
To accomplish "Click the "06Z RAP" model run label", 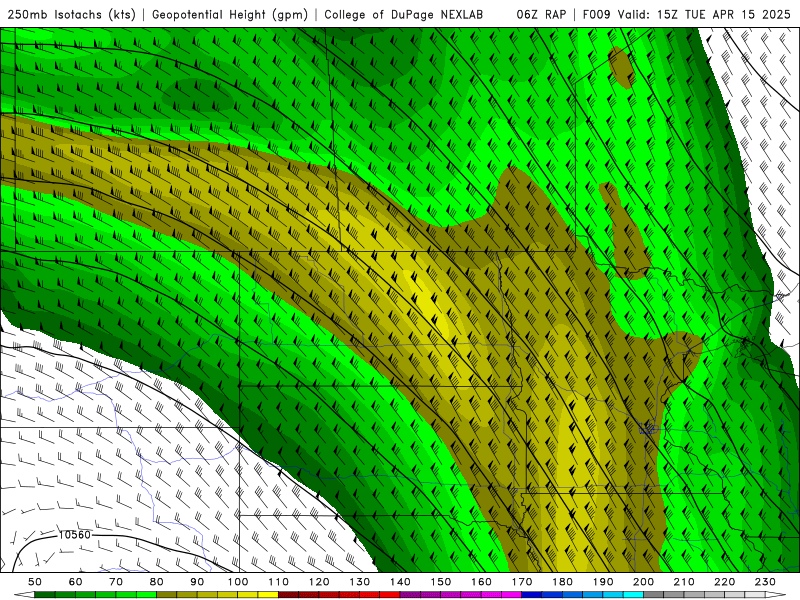I will click(541, 14).
